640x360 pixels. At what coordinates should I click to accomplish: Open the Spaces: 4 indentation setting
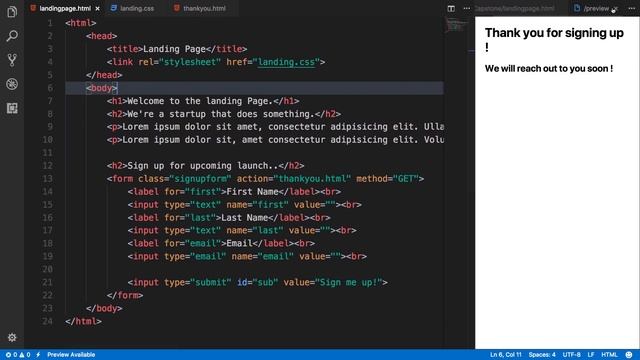(542, 355)
